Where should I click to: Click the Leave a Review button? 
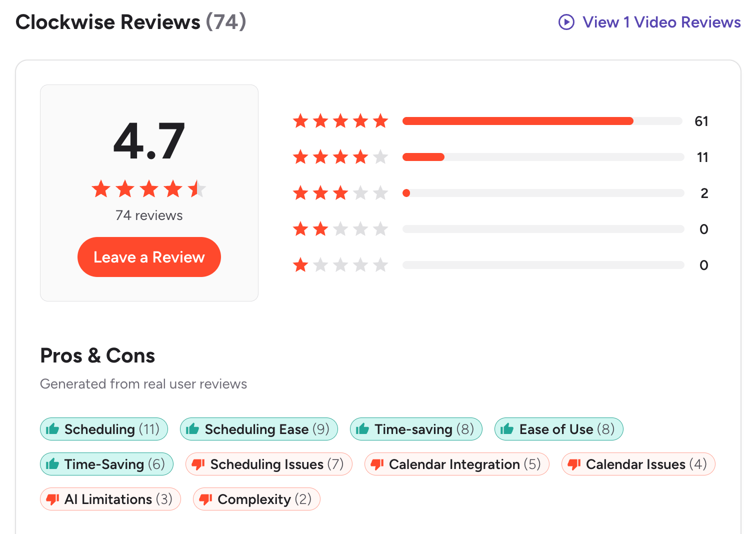[148, 256]
